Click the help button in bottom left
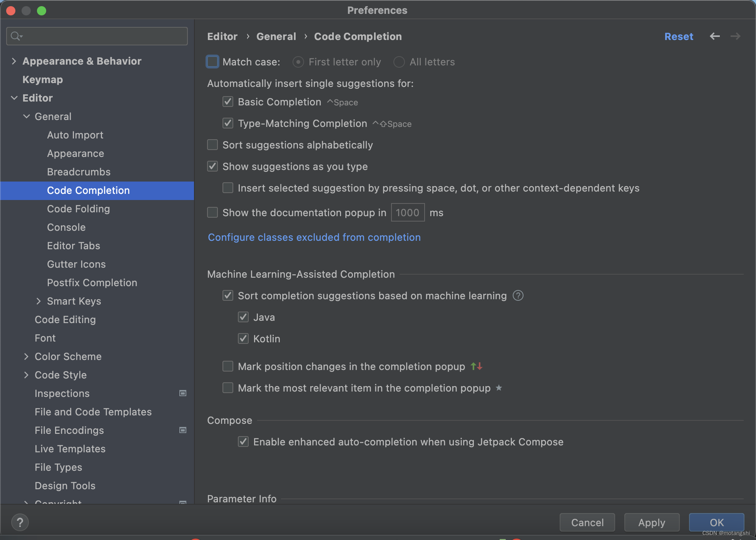 point(20,522)
